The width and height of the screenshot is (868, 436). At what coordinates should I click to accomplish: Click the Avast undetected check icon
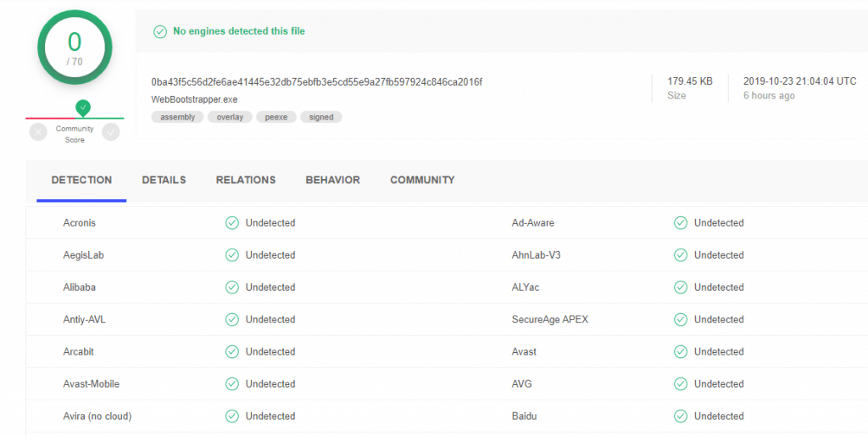(681, 351)
